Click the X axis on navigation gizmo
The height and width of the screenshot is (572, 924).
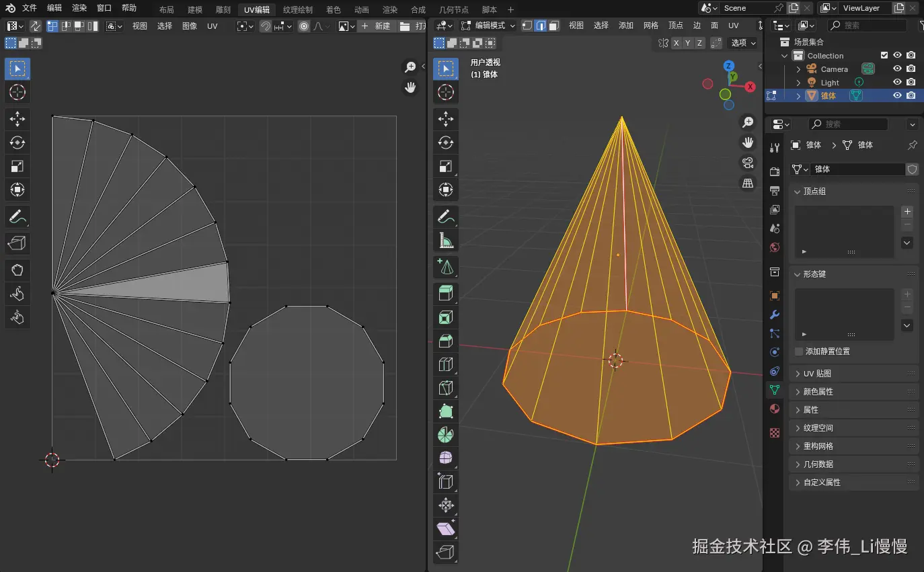point(750,86)
